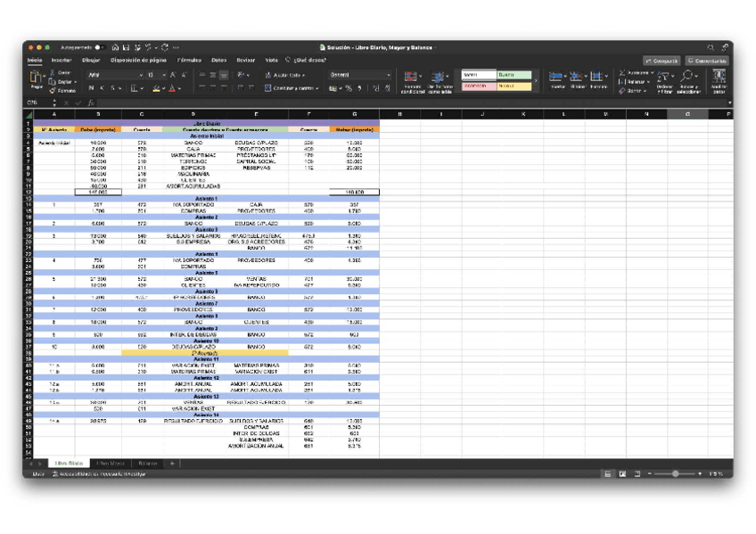
Task: Toggle Ajustar texto wrap option
Action: coord(283,75)
